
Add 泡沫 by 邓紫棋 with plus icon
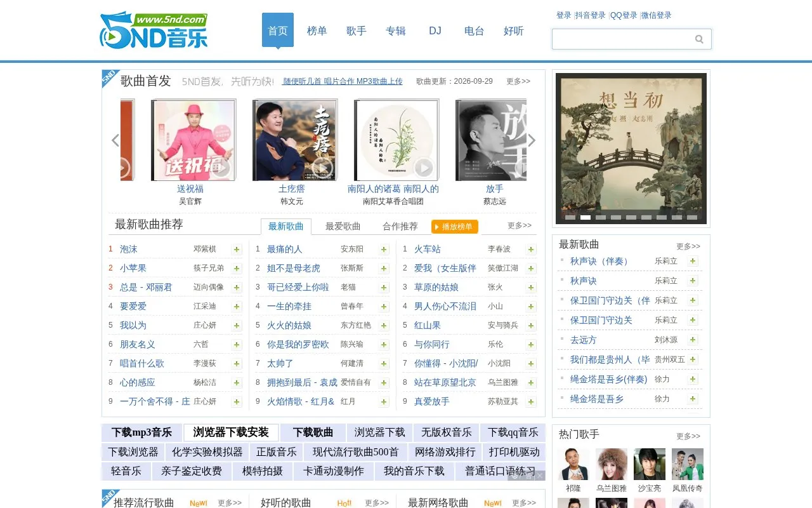pyautogui.click(x=237, y=250)
